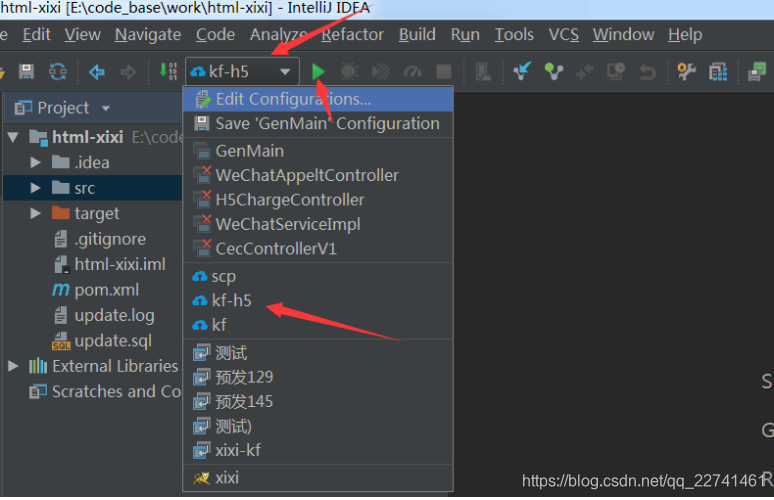
Task: Click the Profiler gauge icon
Action: 412,72
